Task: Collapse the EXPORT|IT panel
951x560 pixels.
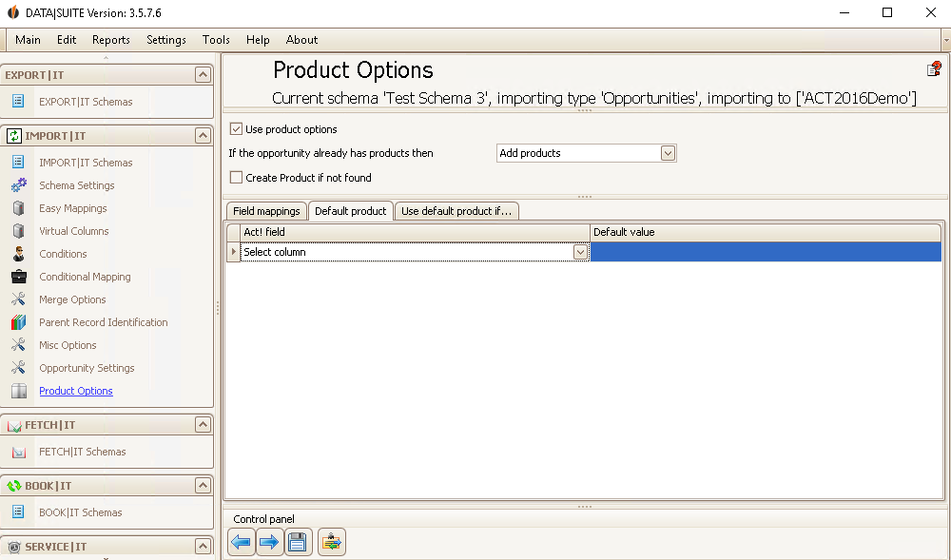Action: pos(203,74)
